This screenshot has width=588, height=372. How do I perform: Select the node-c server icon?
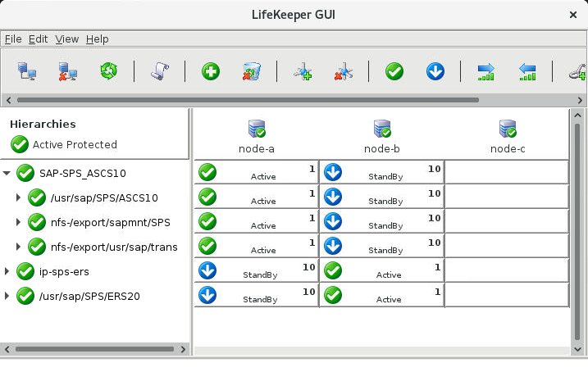tap(508, 129)
